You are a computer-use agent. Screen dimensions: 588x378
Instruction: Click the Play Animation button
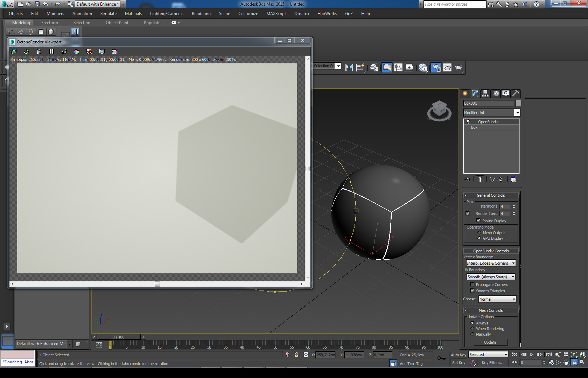click(x=531, y=355)
